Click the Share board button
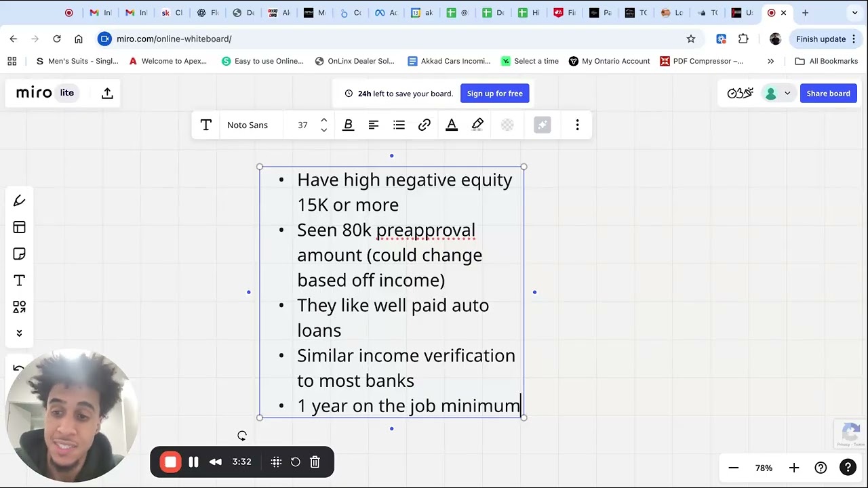The image size is (868, 488). [x=828, y=94]
